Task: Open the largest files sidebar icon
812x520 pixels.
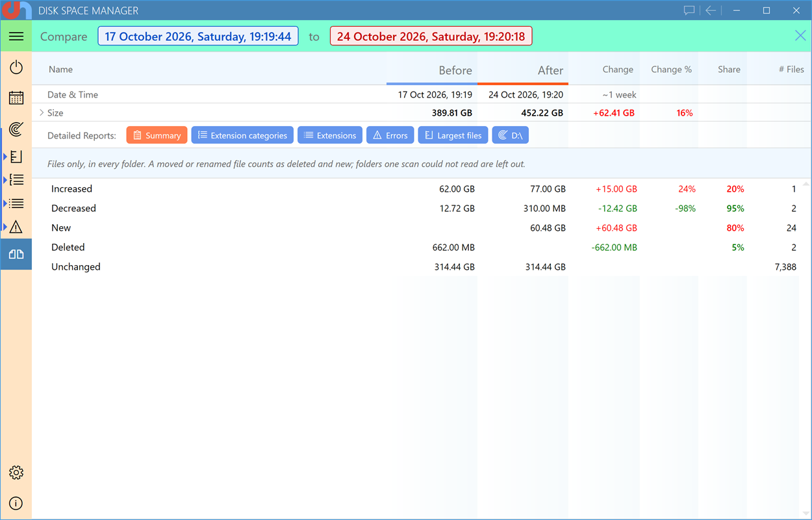Action: point(16,157)
